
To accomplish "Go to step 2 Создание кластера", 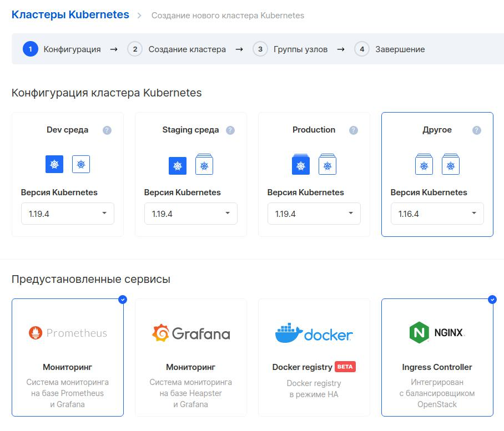I will point(177,49).
